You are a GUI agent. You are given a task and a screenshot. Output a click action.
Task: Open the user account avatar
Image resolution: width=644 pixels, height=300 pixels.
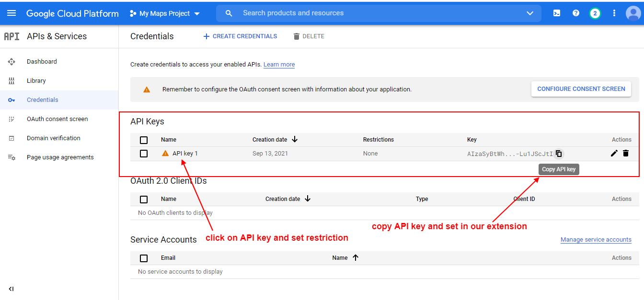pos(633,13)
